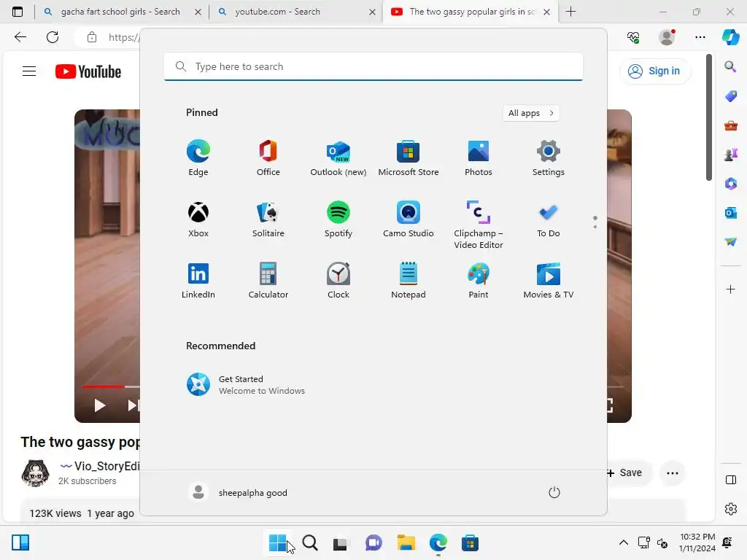Open Vio_StoryEdi channel avatar
The width and height of the screenshot is (747, 560).
[35, 472]
